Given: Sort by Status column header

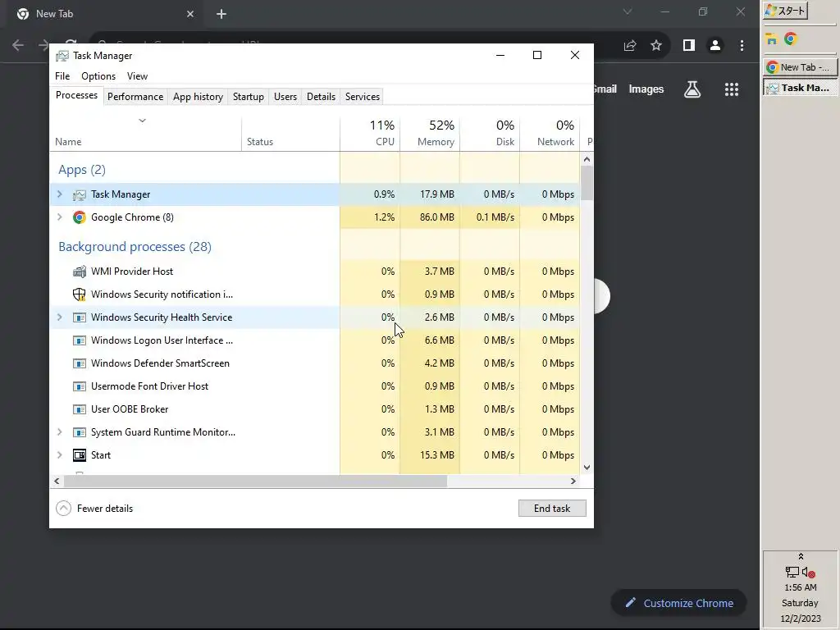Looking at the screenshot, I should (290, 134).
